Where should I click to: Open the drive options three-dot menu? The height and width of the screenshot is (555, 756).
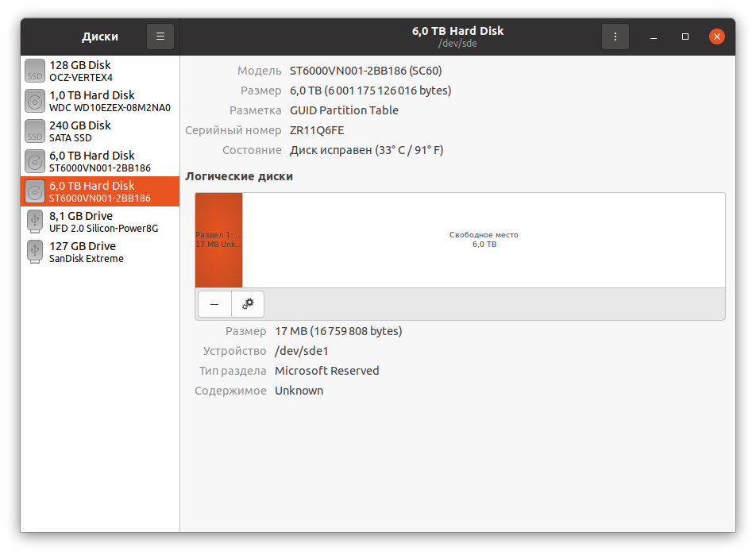click(x=615, y=37)
